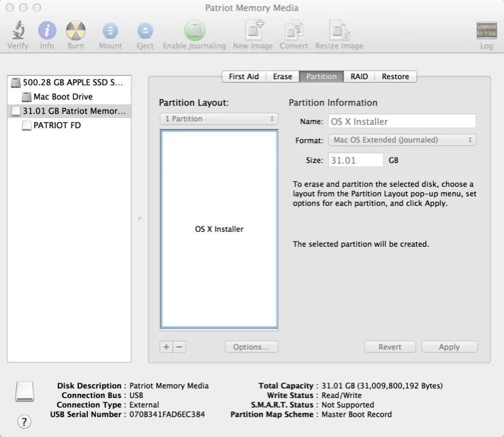504x437 pixels.
Task: Open disk Info from the toolbar
Action: coord(47,31)
